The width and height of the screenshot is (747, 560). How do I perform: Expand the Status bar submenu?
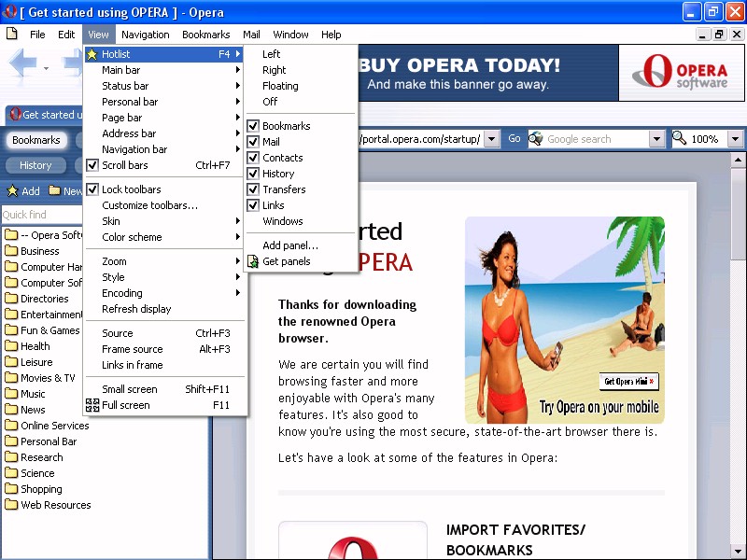point(164,86)
